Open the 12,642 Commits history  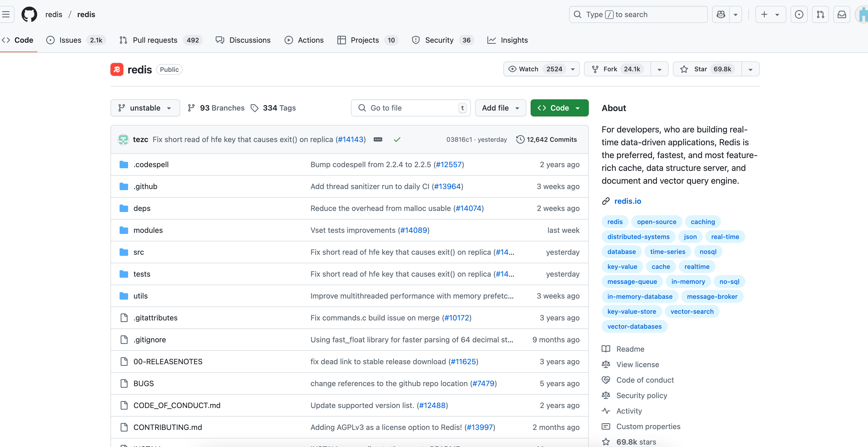[547, 140]
